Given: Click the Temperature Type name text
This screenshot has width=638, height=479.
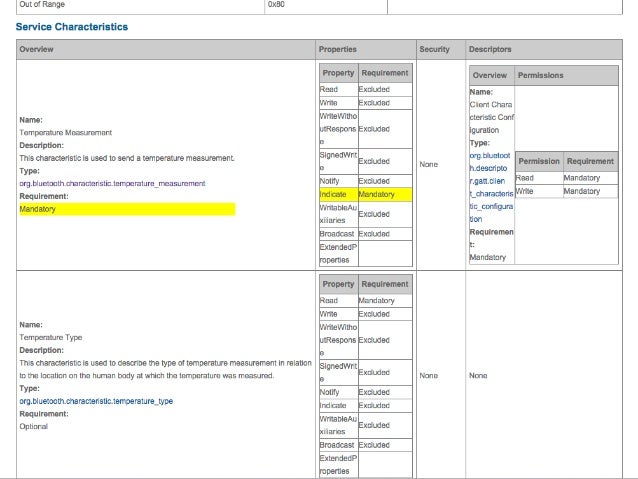Looking at the screenshot, I should 51,337.
